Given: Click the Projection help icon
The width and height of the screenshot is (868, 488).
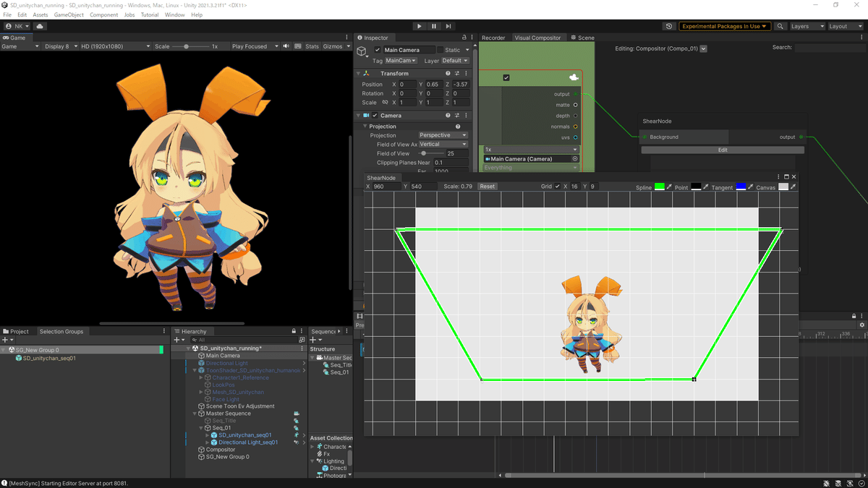Looking at the screenshot, I should 458,127.
